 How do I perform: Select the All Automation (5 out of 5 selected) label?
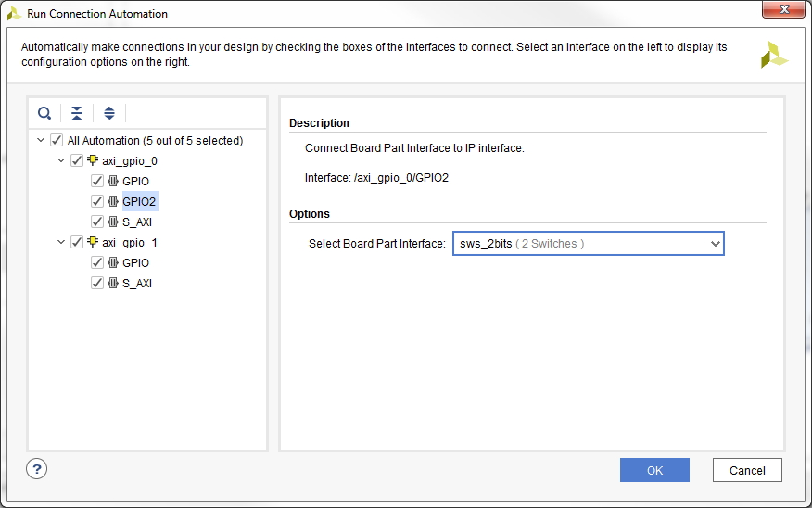pos(156,141)
